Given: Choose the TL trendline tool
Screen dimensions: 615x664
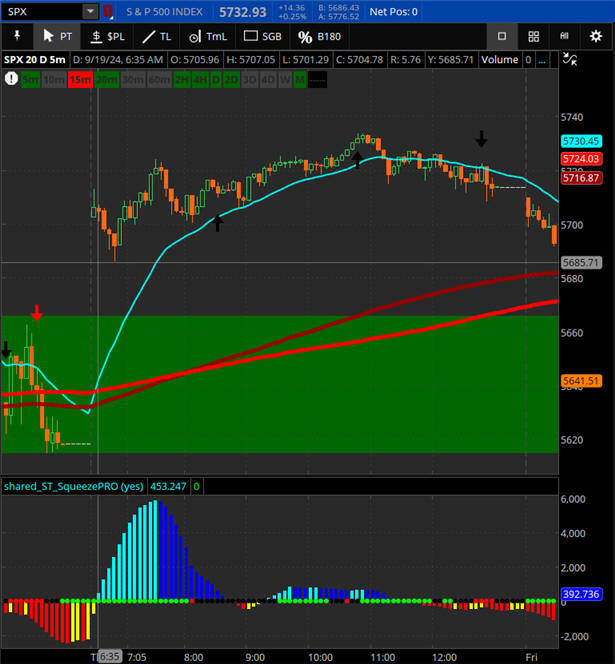Looking at the screenshot, I should (155, 36).
